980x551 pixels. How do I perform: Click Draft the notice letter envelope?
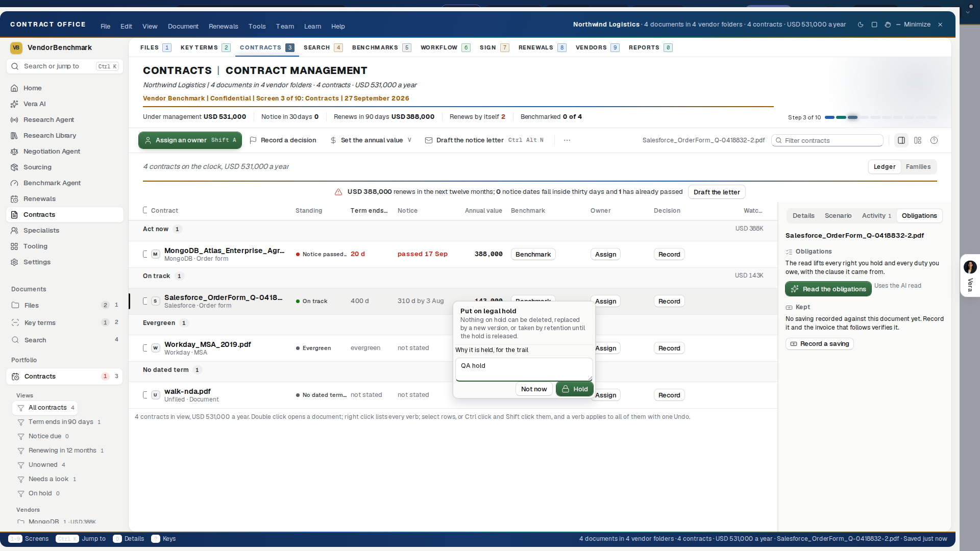click(484, 140)
